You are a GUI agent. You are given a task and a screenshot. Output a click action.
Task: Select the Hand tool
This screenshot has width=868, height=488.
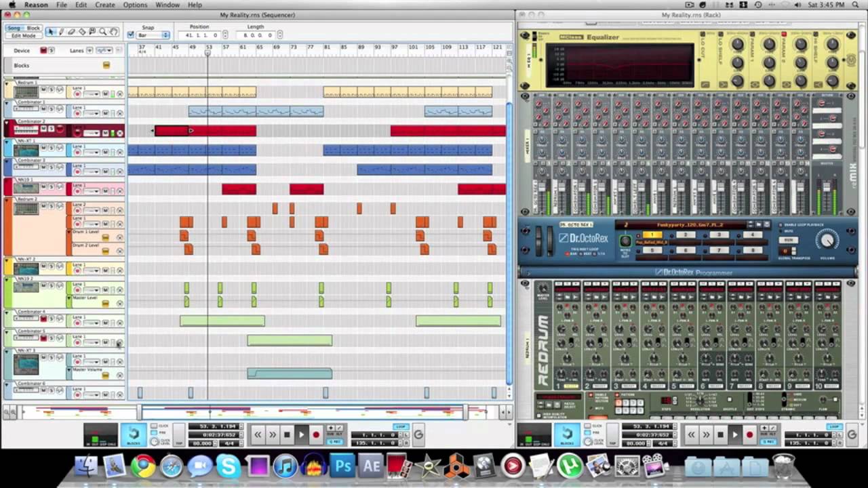coord(113,32)
